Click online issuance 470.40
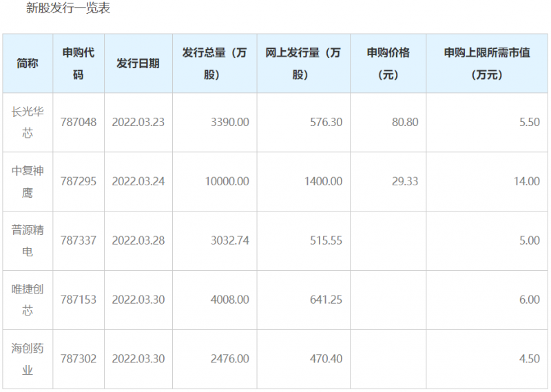Image resolution: width=551 pixels, height=392 pixels. (x=326, y=359)
